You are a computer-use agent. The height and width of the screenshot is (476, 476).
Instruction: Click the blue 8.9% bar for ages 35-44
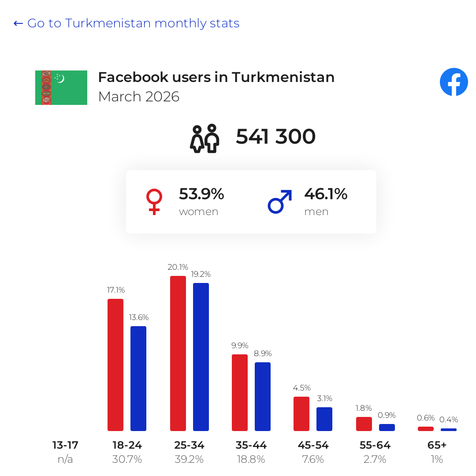(263, 397)
